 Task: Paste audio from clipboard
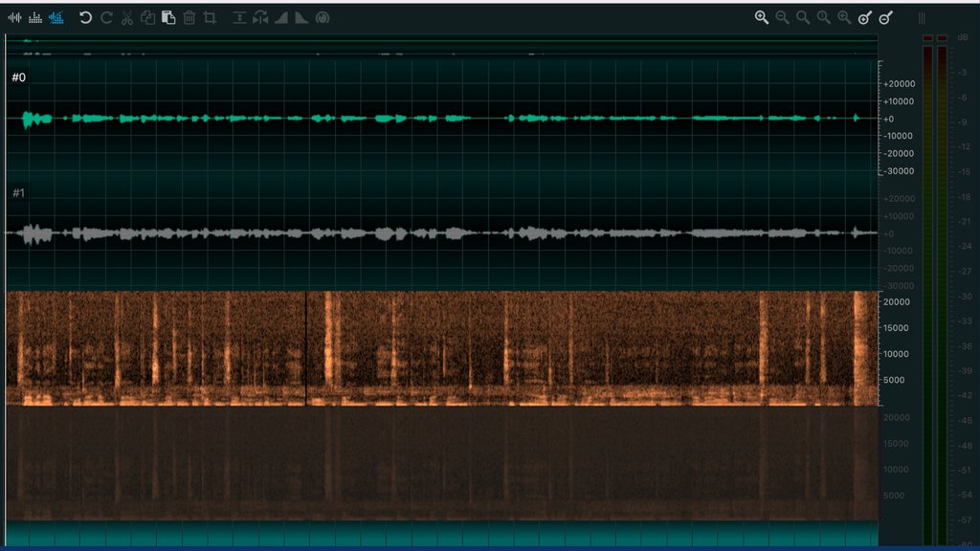169,16
